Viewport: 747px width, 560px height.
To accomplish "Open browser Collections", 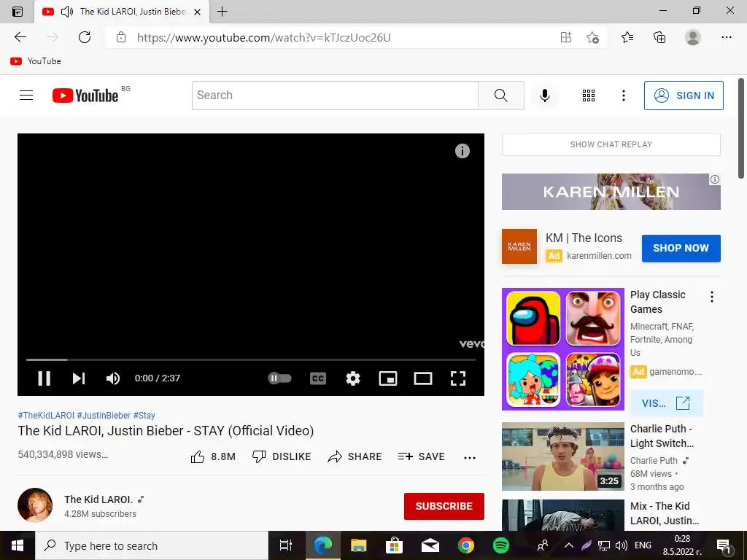I will click(659, 37).
